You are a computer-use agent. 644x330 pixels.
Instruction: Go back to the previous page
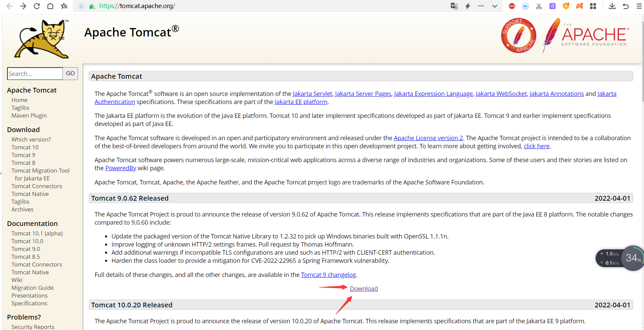pos(9,6)
